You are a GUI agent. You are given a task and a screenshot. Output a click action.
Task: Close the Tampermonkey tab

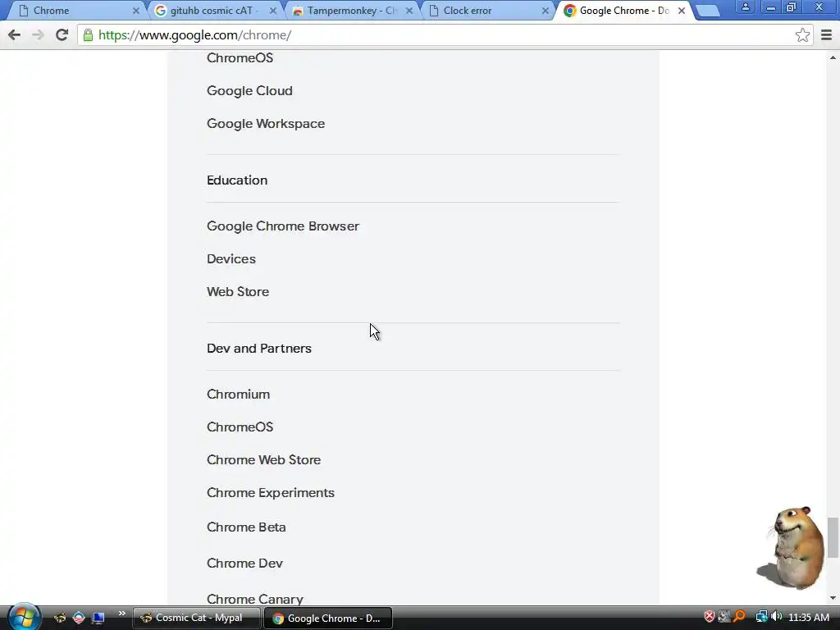tap(409, 11)
